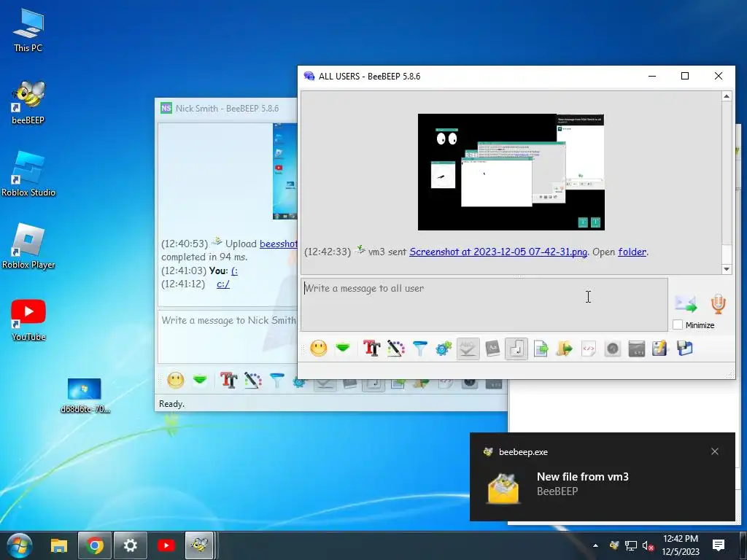Select beeBEEP desktop shortcut
Screen dimensions: 747x560
tap(28, 102)
